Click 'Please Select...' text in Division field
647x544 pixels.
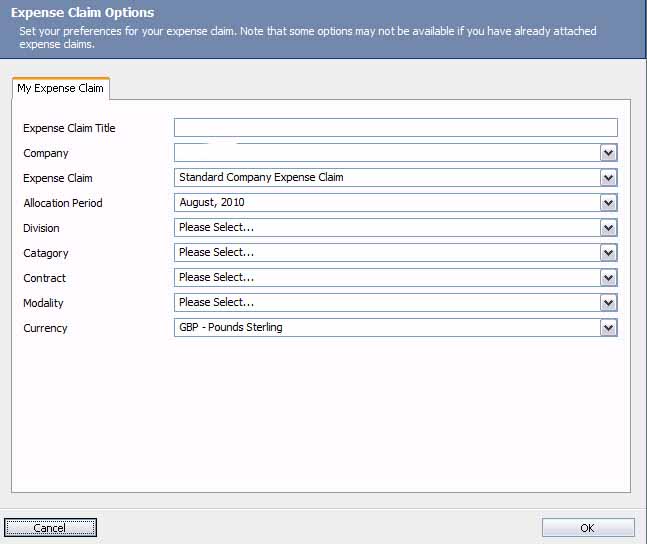pos(216,228)
